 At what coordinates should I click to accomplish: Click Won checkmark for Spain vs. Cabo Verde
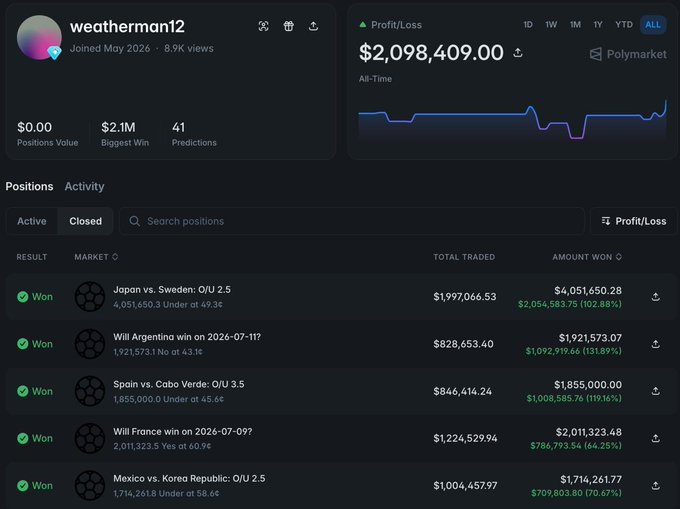coord(23,391)
